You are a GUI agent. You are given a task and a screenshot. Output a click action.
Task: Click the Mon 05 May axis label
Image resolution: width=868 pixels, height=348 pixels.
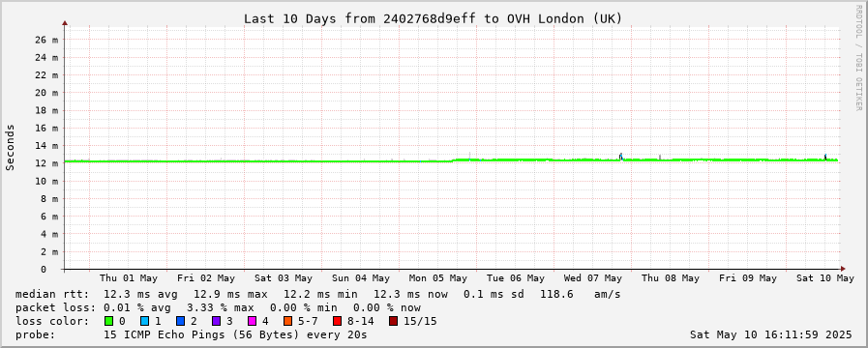438,278
